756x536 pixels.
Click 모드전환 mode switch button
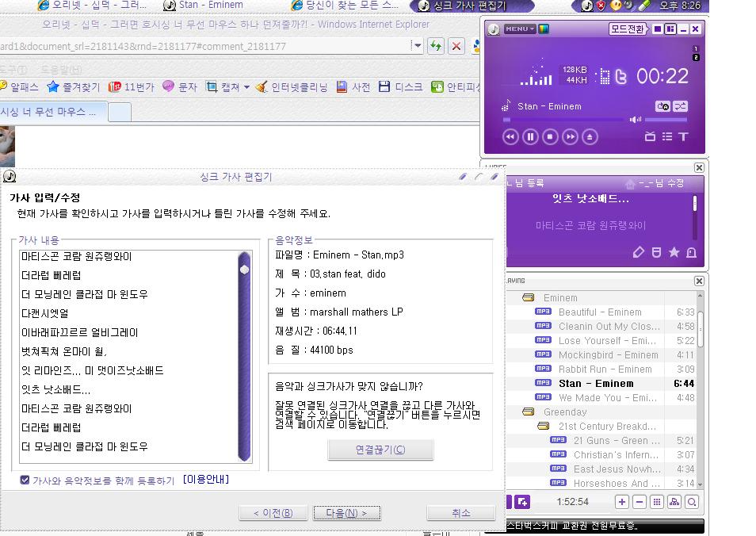(x=628, y=29)
